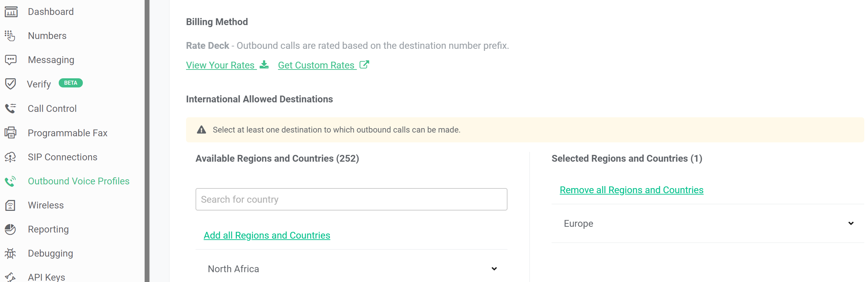Go to API Keys menu item
Image resolution: width=868 pixels, height=282 pixels.
click(47, 277)
